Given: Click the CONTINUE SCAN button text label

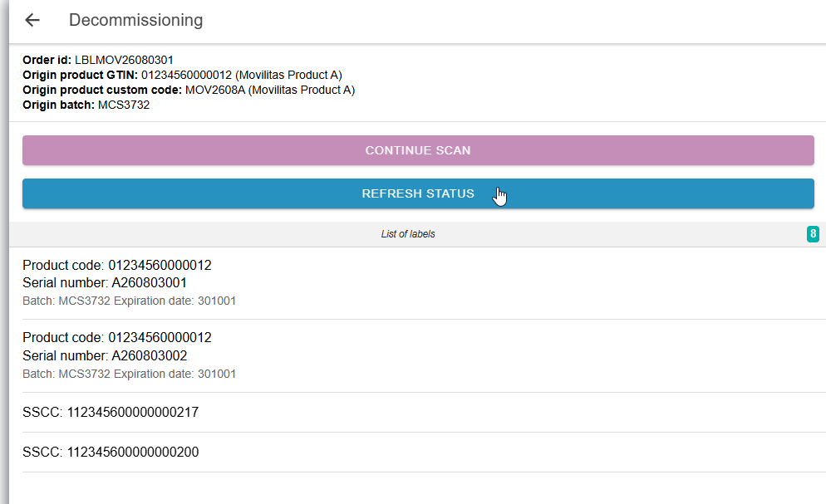Looking at the screenshot, I should [x=418, y=150].
